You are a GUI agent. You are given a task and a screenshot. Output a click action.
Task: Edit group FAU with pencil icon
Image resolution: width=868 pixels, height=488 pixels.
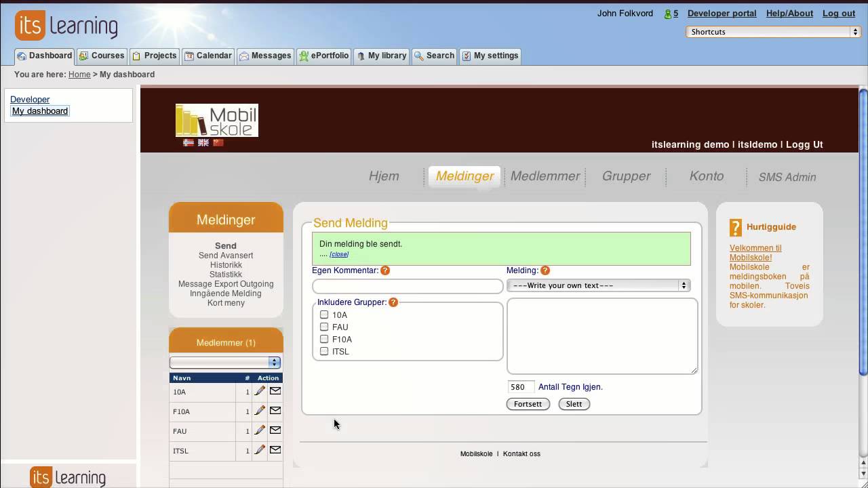tap(260, 430)
